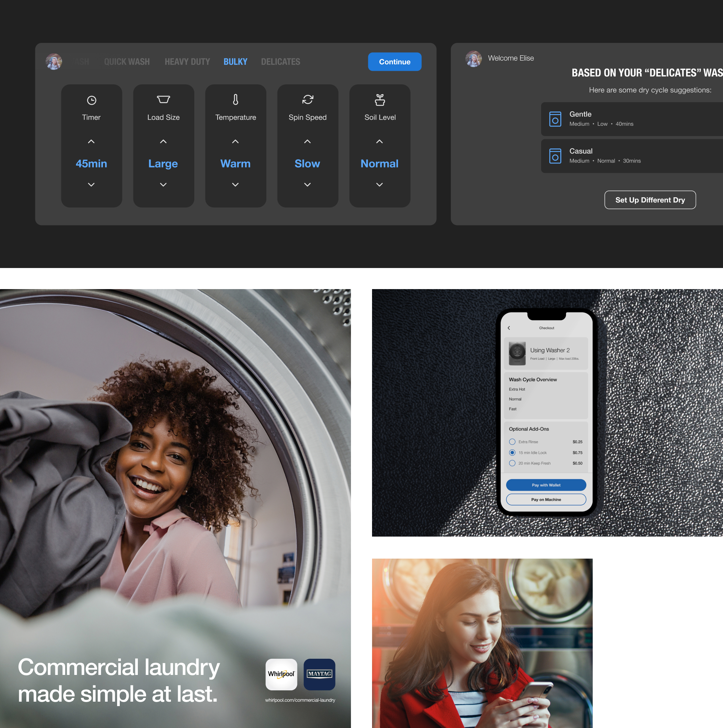Open whirlpool.com/commercial-laundry link
Image resolution: width=723 pixels, height=728 pixels.
(x=300, y=700)
